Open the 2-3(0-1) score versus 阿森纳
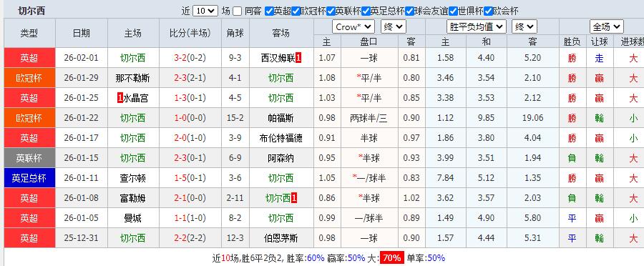The image size is (644, 266). (190, 158)
